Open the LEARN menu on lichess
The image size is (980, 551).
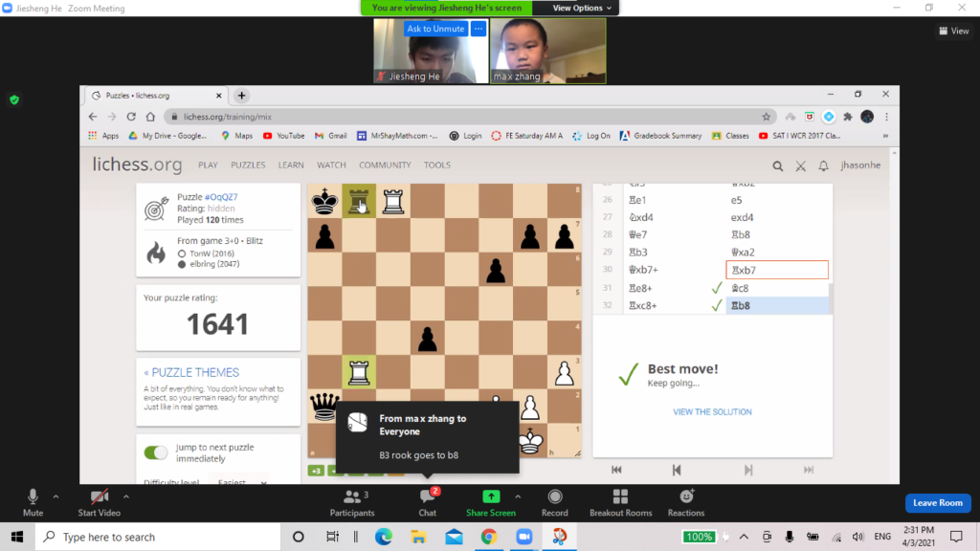pos(291,165)
